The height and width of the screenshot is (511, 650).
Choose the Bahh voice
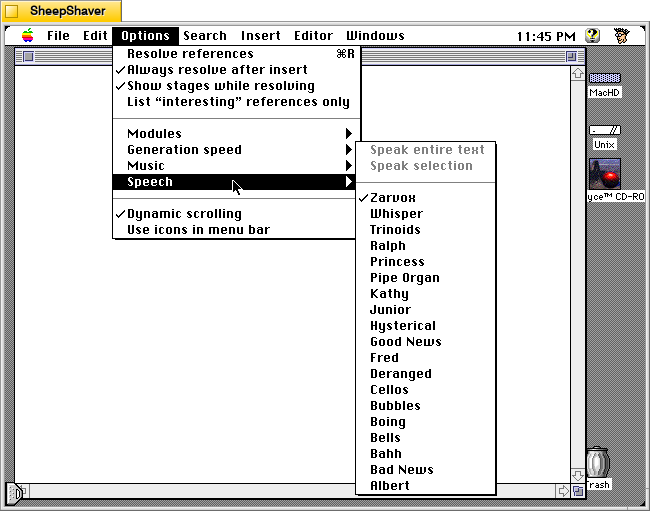426,454
